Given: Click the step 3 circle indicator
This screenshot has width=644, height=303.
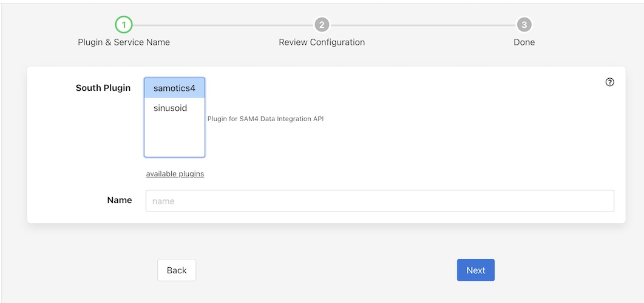Looking at the screenshot, I should 524,25.
